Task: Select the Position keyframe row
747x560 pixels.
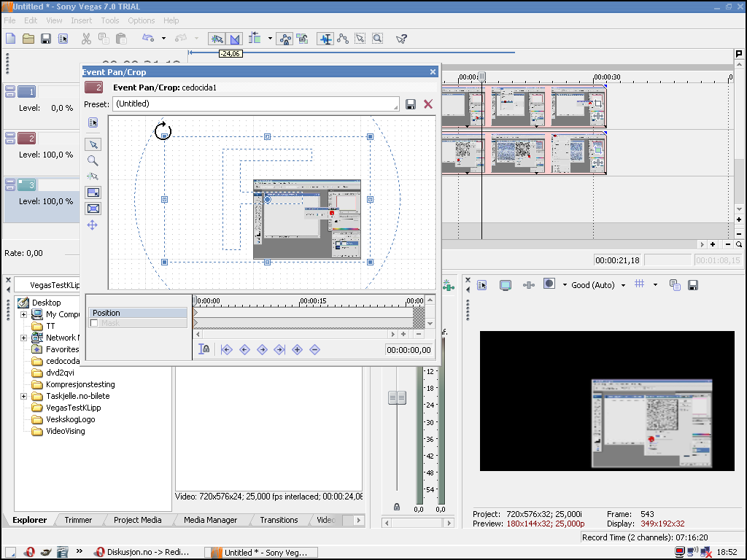Action: (x=138, y=313)
